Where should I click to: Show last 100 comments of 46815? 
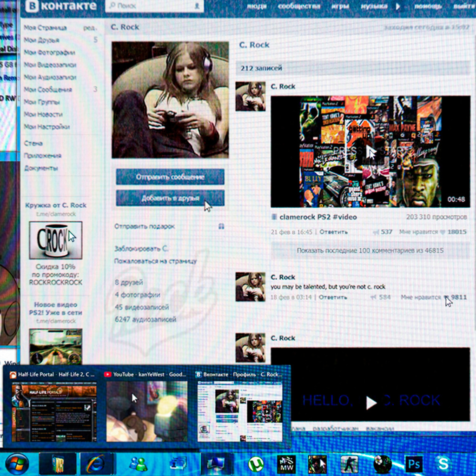[x=370, y=251]
